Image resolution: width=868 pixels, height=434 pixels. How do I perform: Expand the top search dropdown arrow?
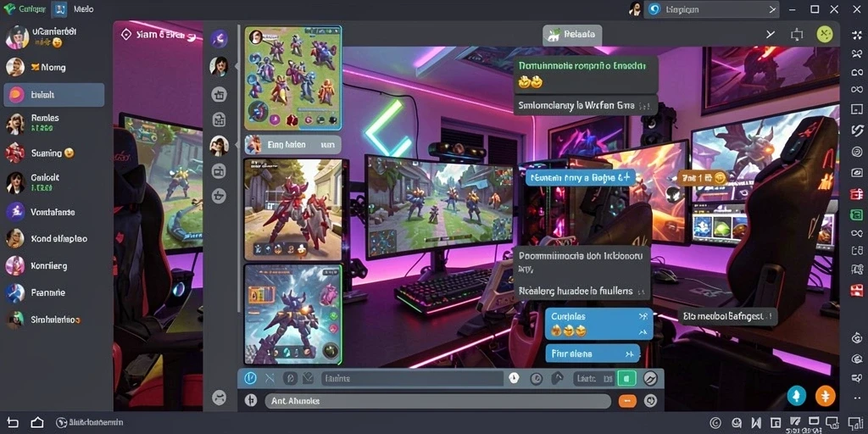pos(773,9)
